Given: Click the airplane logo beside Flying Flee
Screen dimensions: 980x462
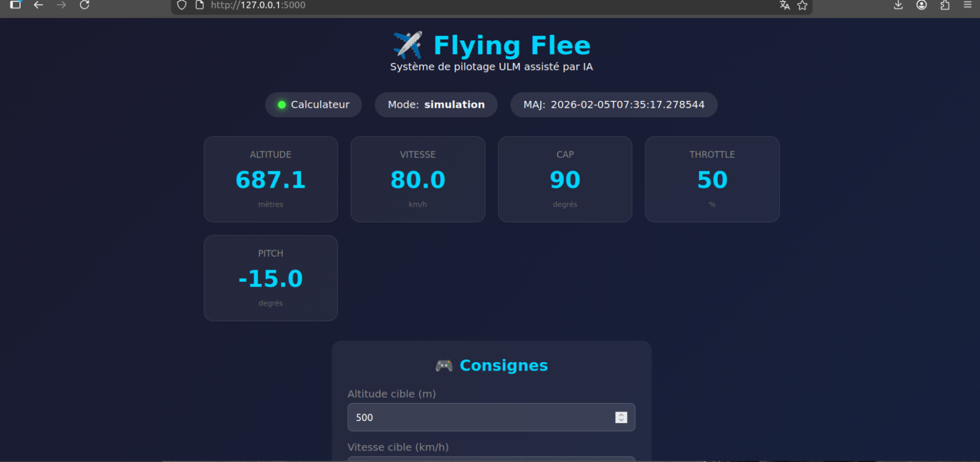Looking at the screenshot, I should [407, 45].
